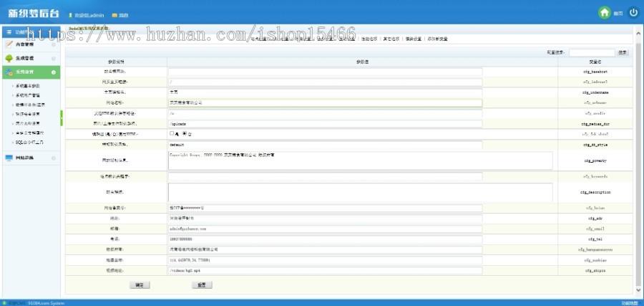644x306 pixels.
Task: Click the admin user icon in header
Action: (70, 15)
